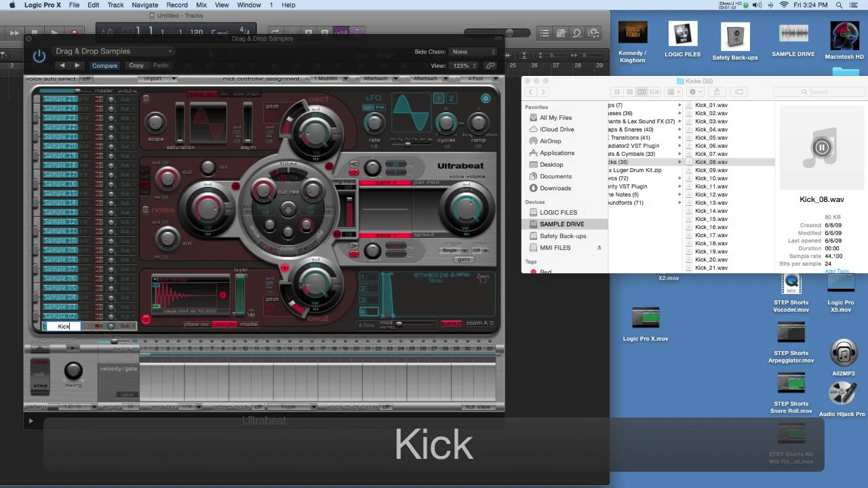Open the Logic Pro X.mov desktop file
This screenshot has width=868, height=488.
coord(646,319)
